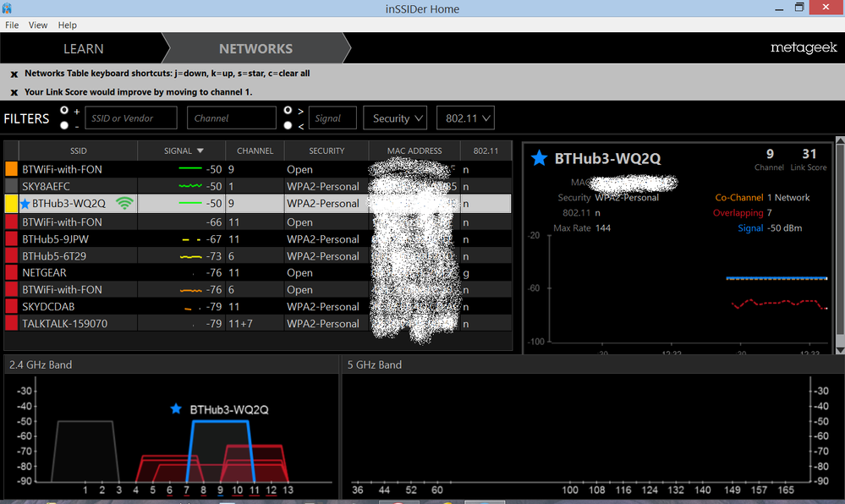Dismiss the keyboard shortcuts tip with X

coord(14,74)
